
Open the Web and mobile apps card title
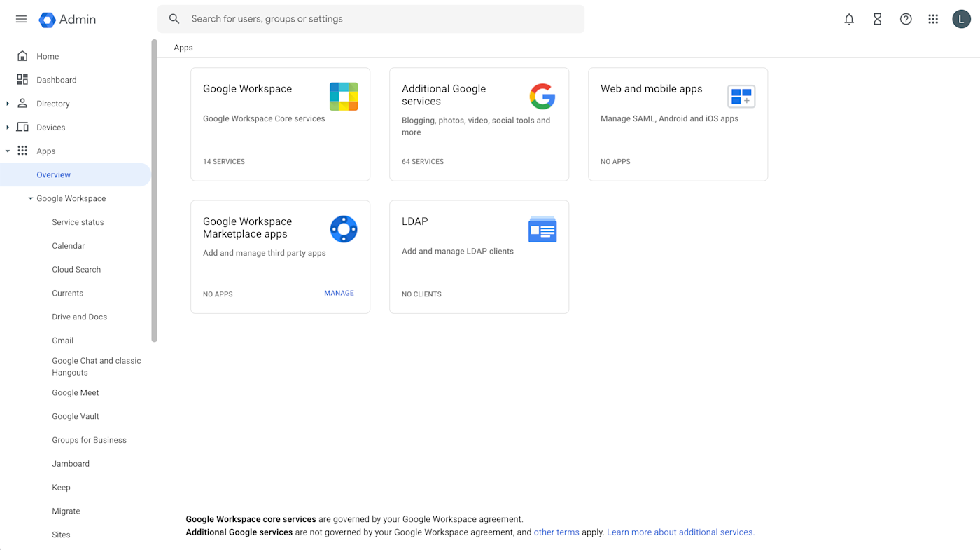pos(651,89)
